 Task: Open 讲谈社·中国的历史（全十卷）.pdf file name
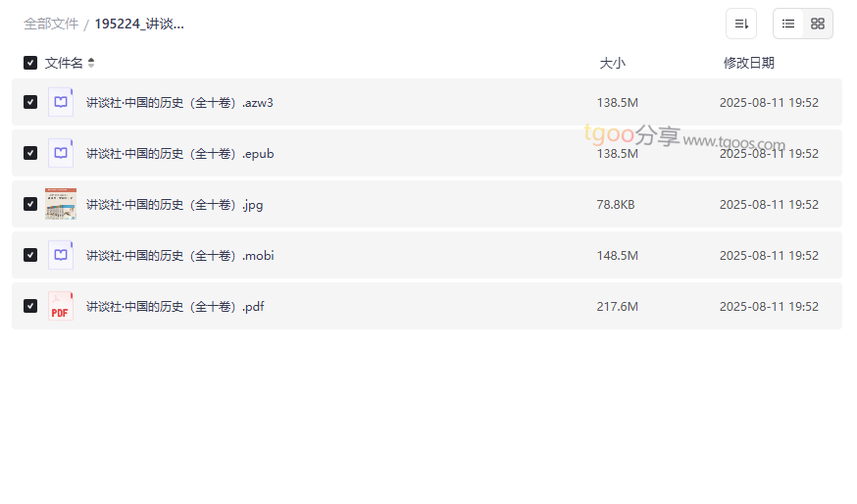(175, 306)
